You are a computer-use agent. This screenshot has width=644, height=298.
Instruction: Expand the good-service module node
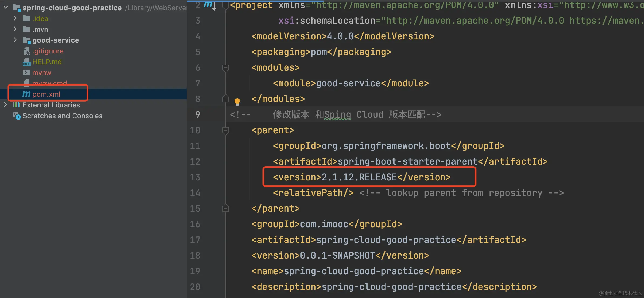15,40
